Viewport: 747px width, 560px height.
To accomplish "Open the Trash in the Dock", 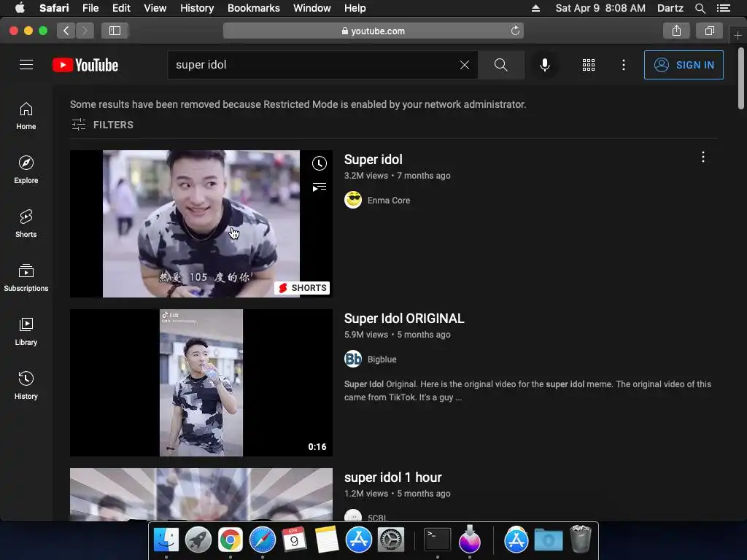I will pyautogui.click(x=581, y=539).
